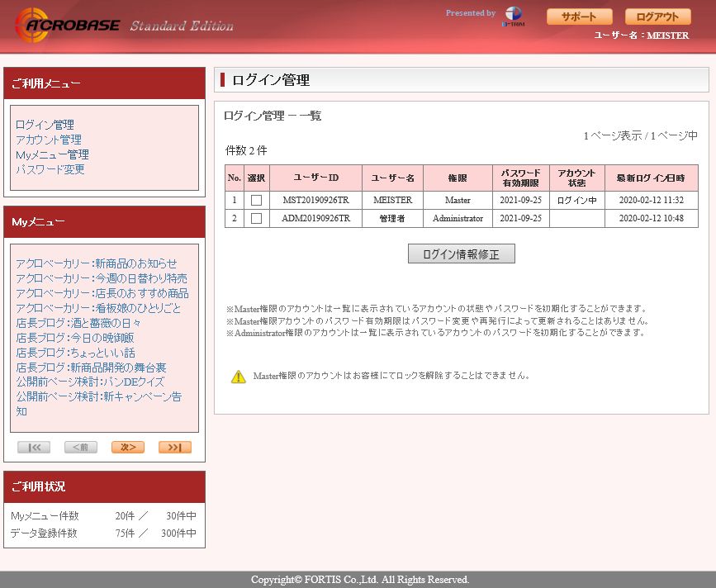
Task: Select checkbox for ADM20190926TR user
Action: (x=257, y=218)
